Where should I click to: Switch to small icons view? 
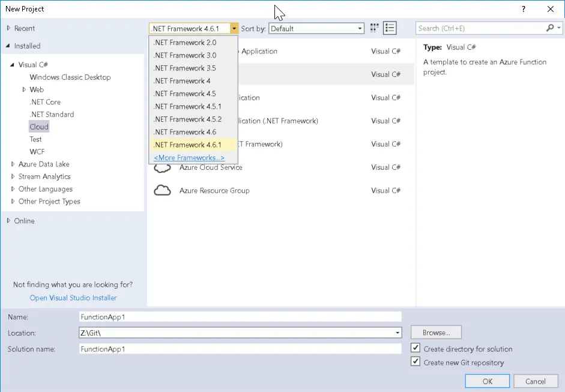(375, 28)
